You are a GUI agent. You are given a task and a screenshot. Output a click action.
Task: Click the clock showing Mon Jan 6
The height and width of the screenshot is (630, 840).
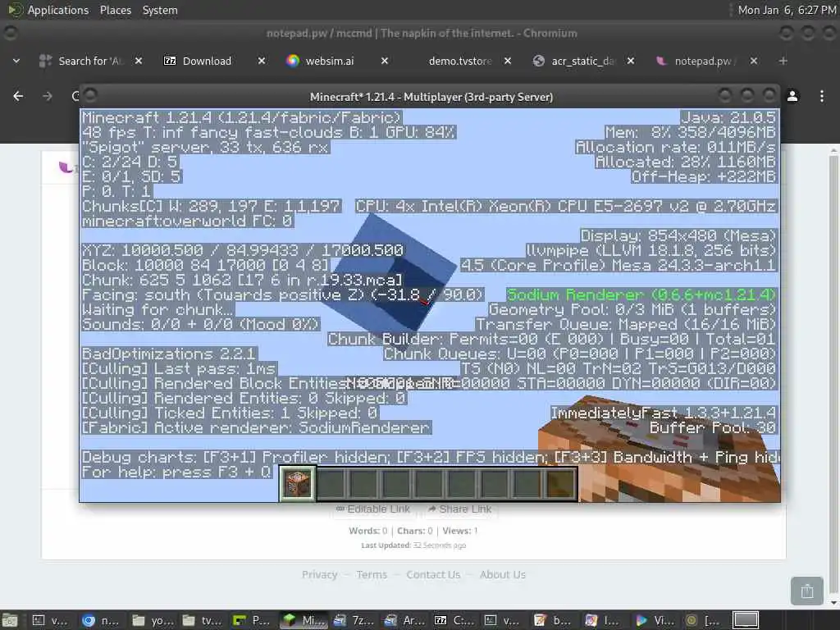tap(787, 10)
